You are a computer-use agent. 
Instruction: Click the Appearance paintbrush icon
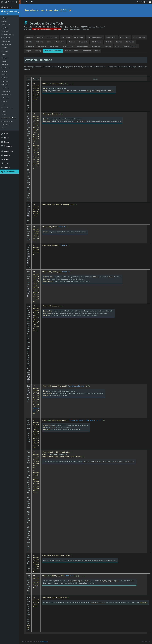(x=2, y=151)
